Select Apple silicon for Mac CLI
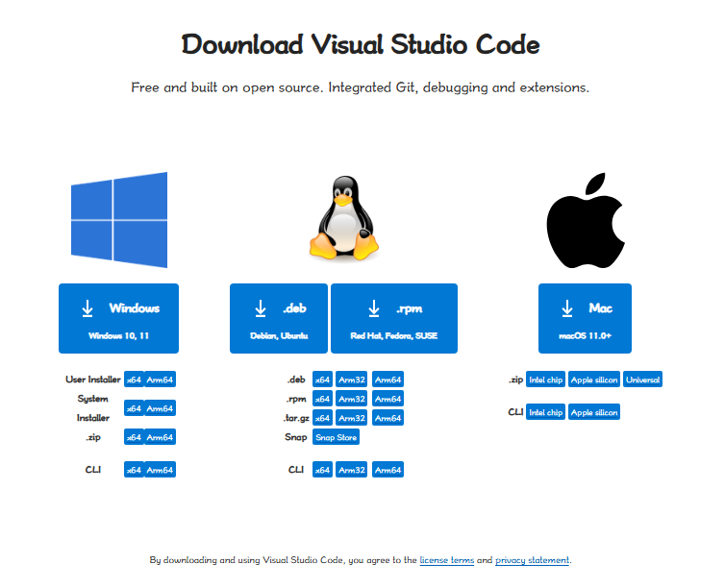The width and height of the screenshot is (725, 588). tap(594, 412)
